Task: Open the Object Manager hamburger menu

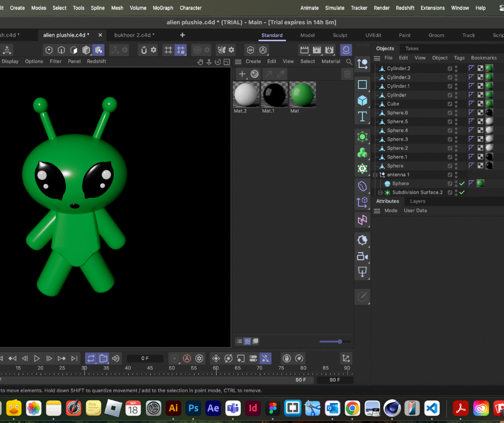Action: (x=377, y=58)
